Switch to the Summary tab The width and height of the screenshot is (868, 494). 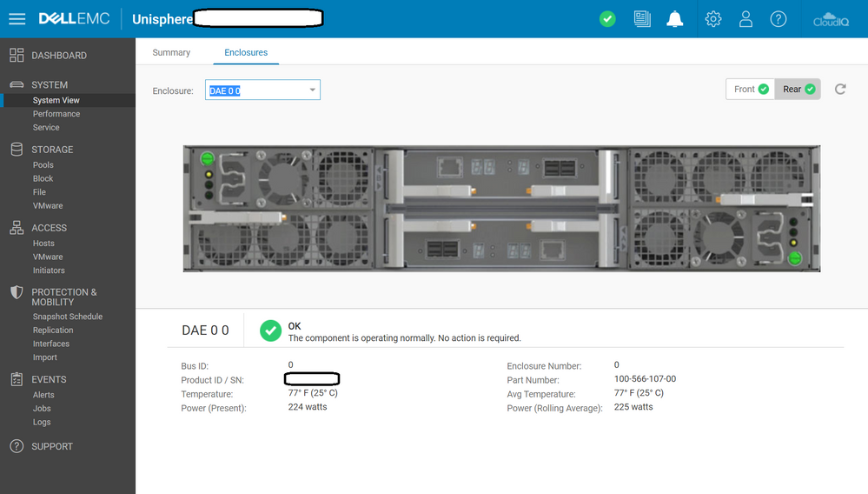(x=171, y=52)
